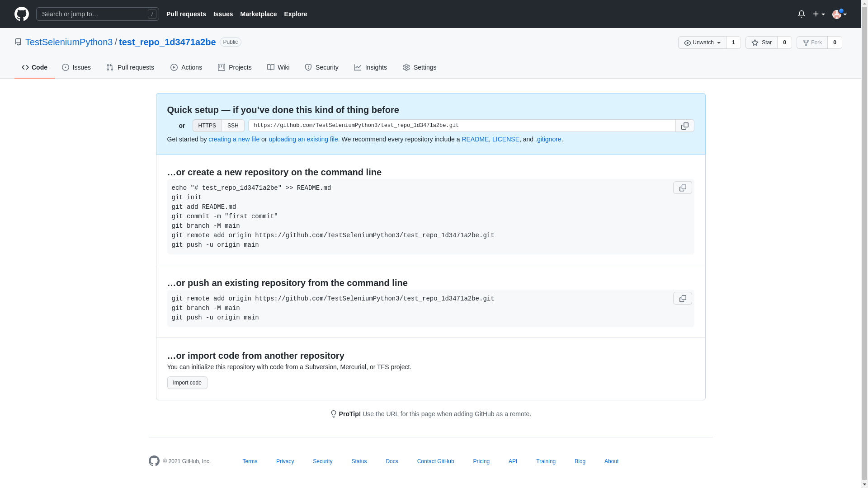Click the footer GitHub logo
The image size is (868, 488).
coord(154,461)
